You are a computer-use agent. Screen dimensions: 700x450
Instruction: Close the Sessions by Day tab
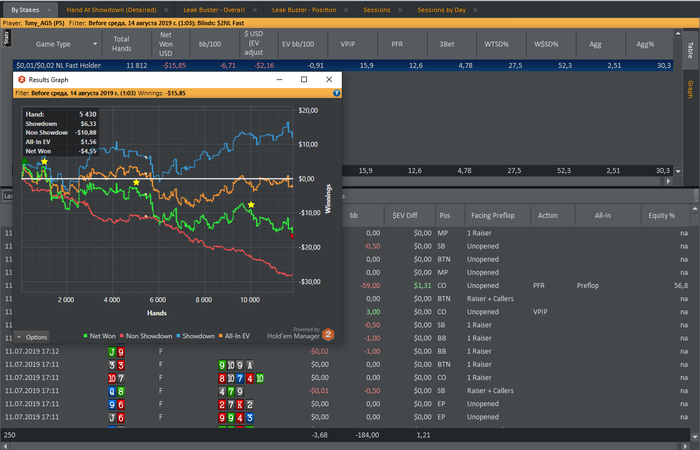coord(475,10)
